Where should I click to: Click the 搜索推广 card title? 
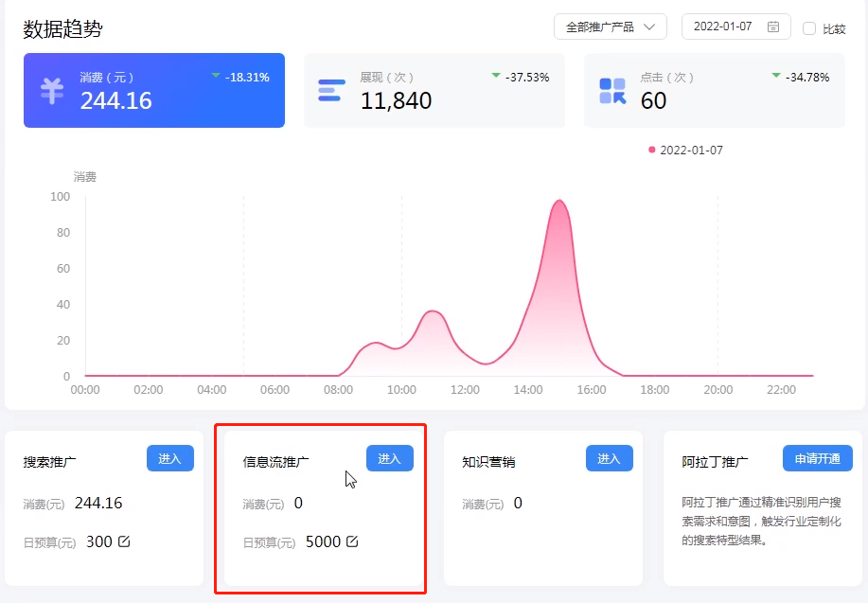[50, 462]
